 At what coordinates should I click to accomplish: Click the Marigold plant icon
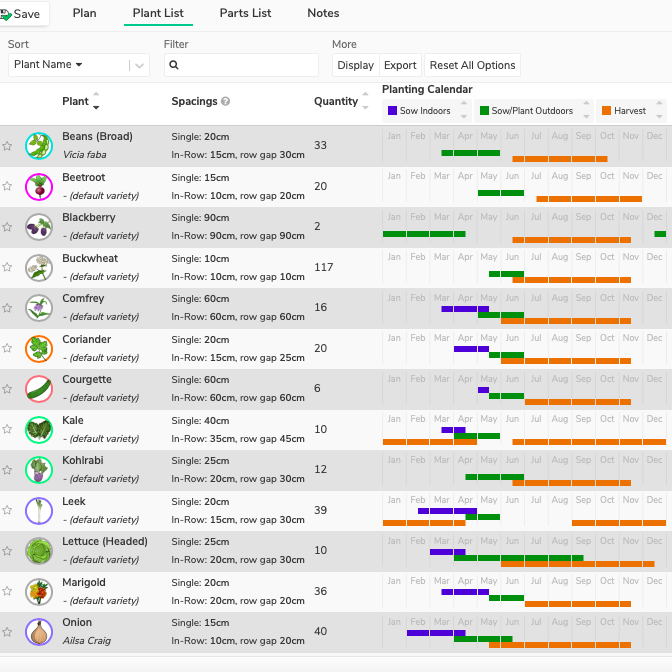[x=38, y=592]
